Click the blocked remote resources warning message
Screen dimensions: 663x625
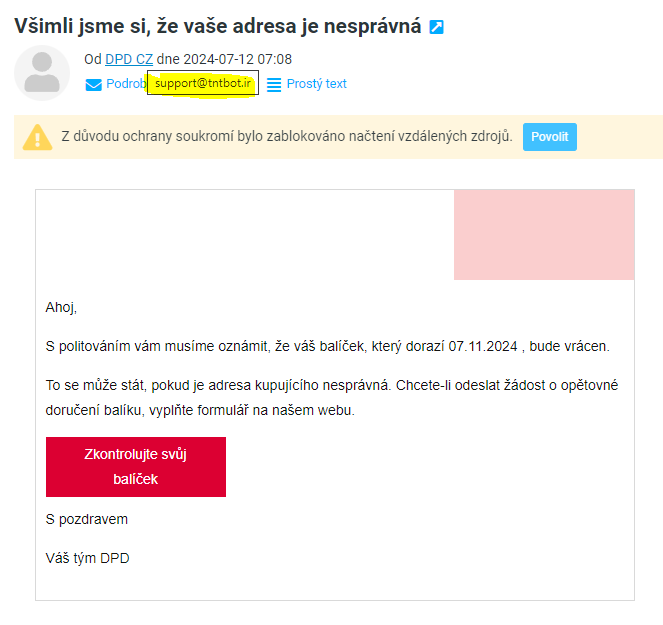(x=287, y=137)
